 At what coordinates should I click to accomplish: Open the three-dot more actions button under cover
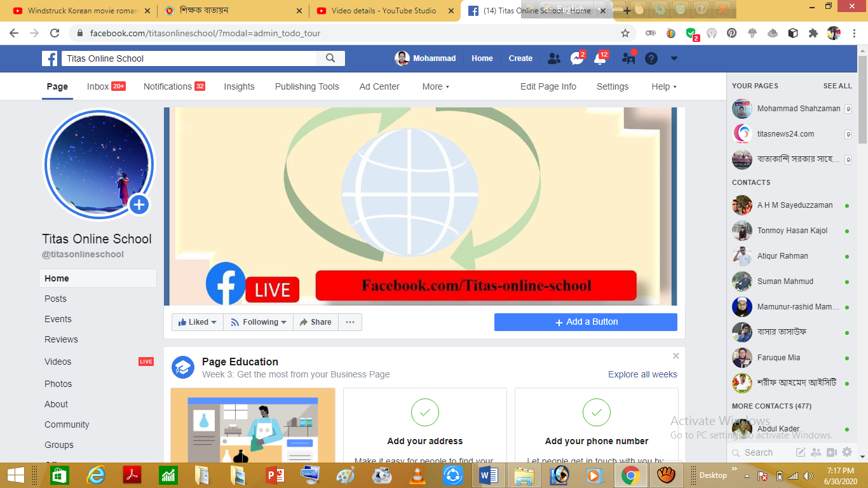(x=350, y=322)
